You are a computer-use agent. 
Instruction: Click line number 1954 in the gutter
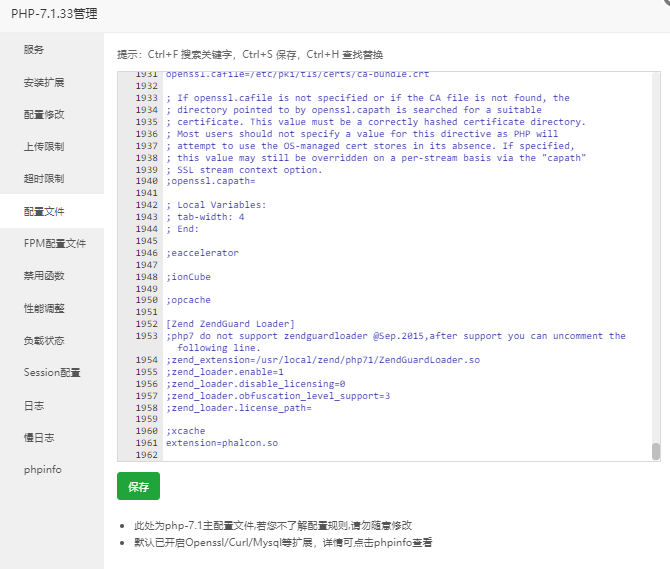(x=146, y=360)
